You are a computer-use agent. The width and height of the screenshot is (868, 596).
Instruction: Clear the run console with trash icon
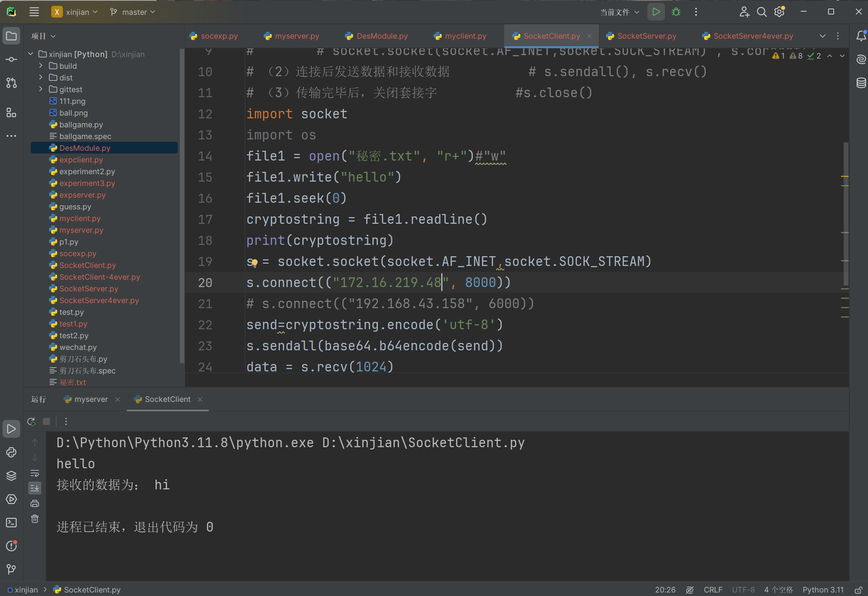click(35, 519)
